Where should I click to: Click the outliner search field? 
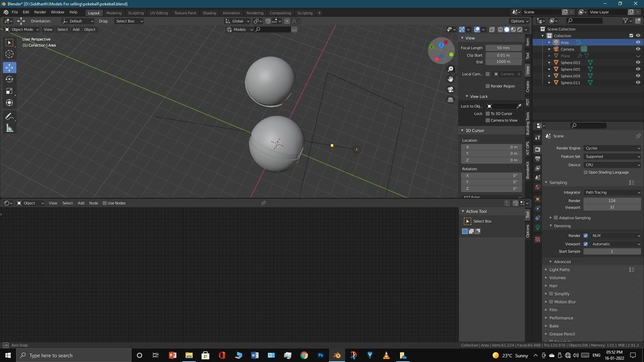584,21
